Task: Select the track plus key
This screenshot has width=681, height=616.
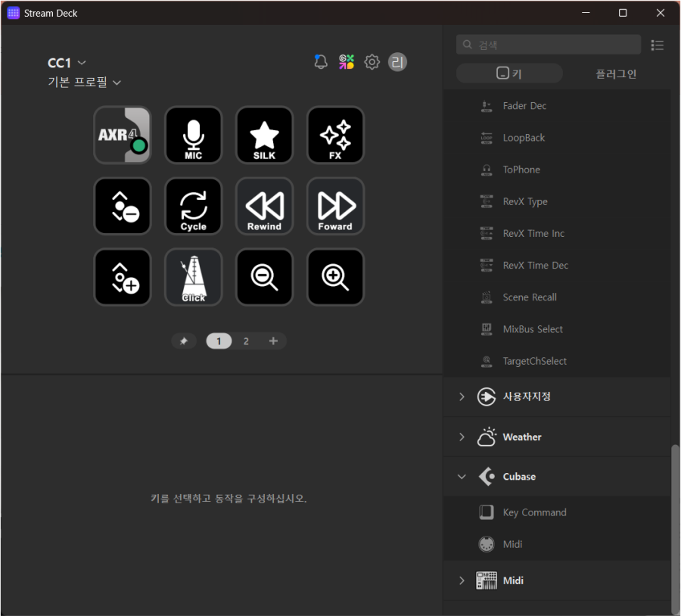Action: click(x=123, y=277)
